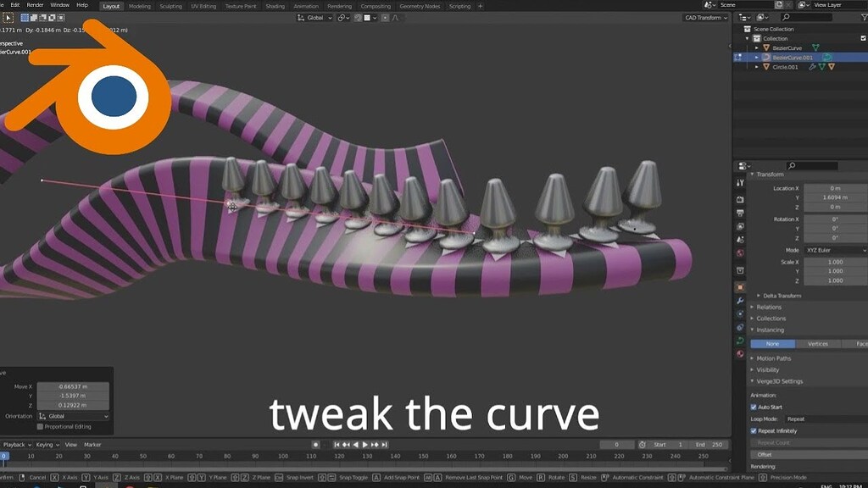Jump to the timeline end frame
868x488 pixels.
(385, 445)
